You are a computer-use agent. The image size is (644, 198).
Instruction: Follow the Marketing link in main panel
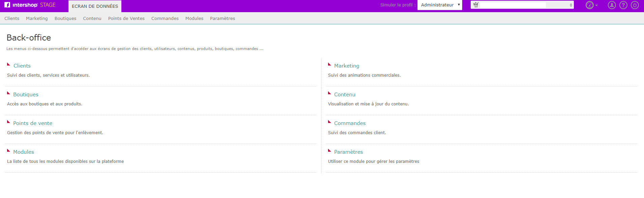click(x=347, y=66)
